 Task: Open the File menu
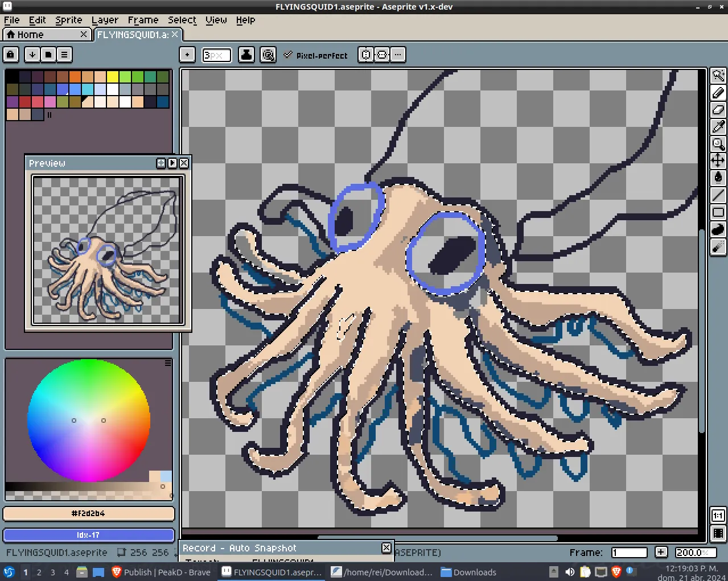pos(11,20)
